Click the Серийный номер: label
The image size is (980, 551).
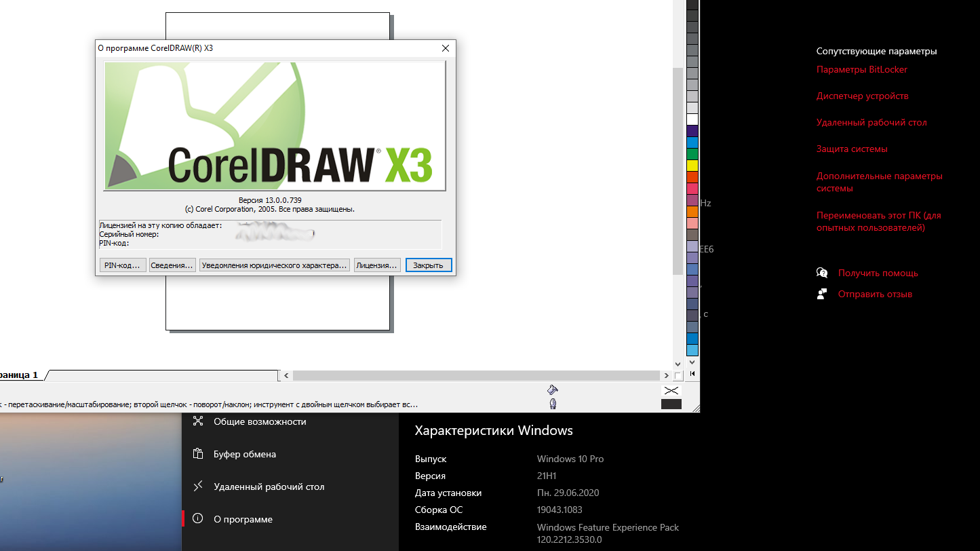[x=129, y=234]
